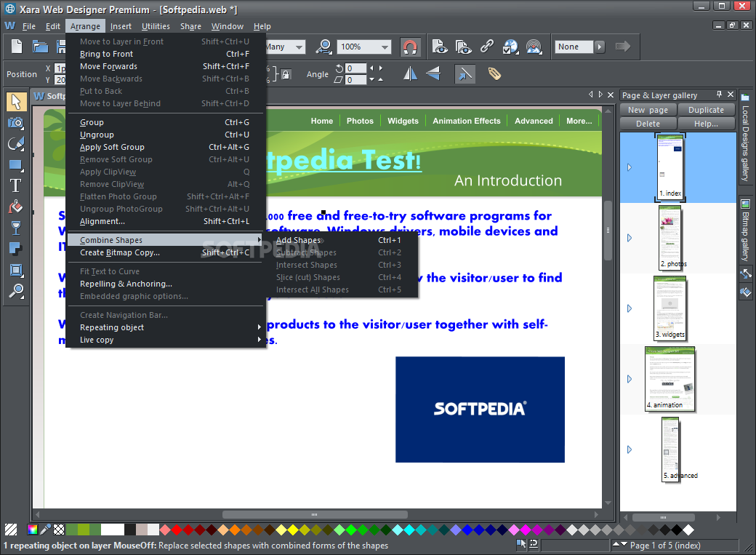Select the Text tool
Screen dimensions: 756x555
pyautogui.click(x=16, y=185)
